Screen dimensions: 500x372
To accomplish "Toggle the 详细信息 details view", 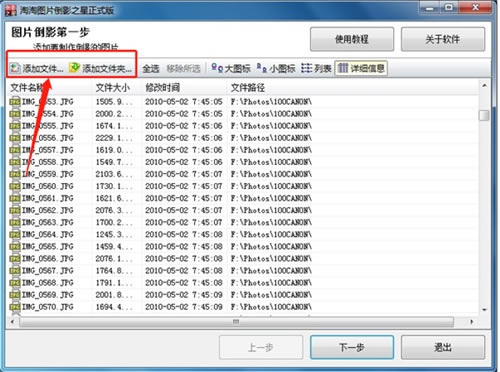I will point(361,68).
